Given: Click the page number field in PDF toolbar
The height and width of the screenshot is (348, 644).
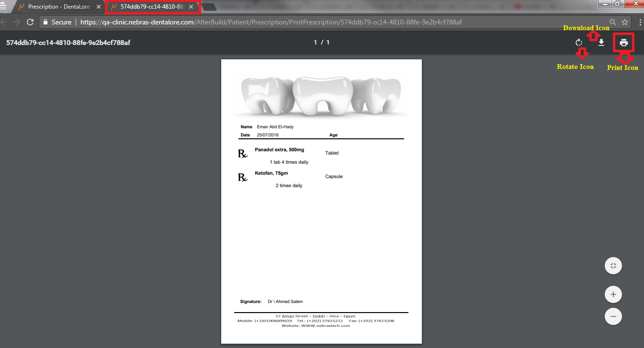Looking at the screenshot, I should click(316, 43).
